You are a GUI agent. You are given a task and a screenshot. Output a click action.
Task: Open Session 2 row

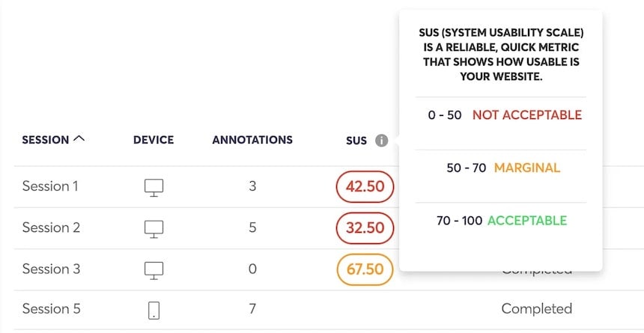(x=51, y=227)
